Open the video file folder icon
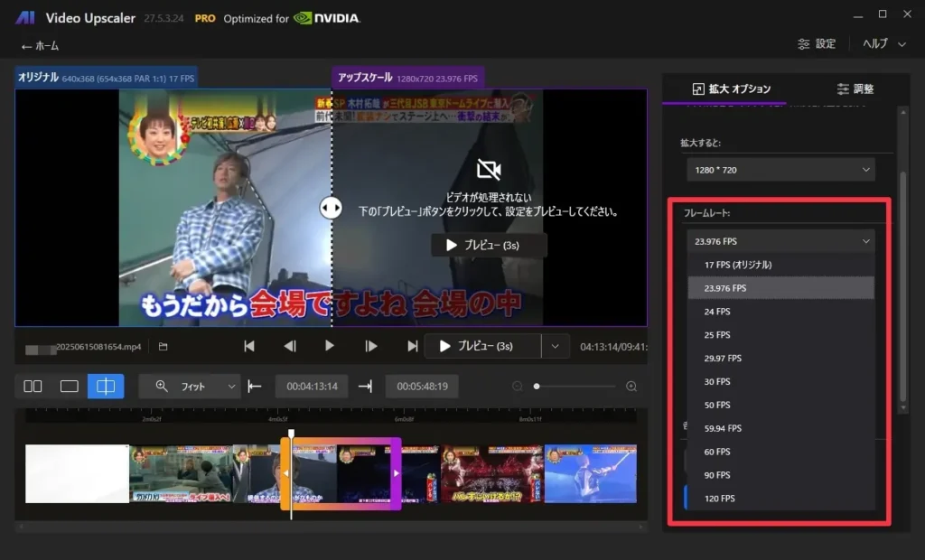 (x=164, y=346)
